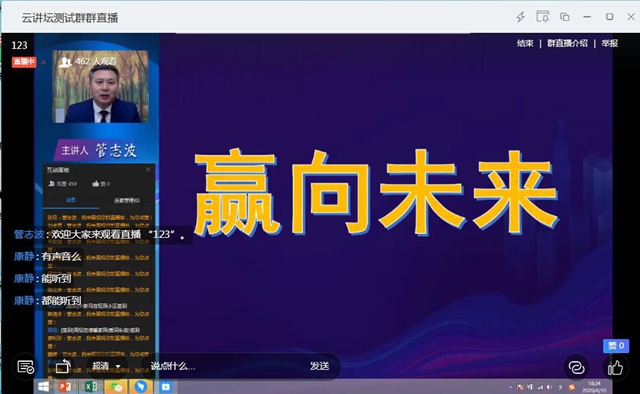640x394 pixels.
Task: Click 结束 to end the live stream
Action: [x=525, y=43]
